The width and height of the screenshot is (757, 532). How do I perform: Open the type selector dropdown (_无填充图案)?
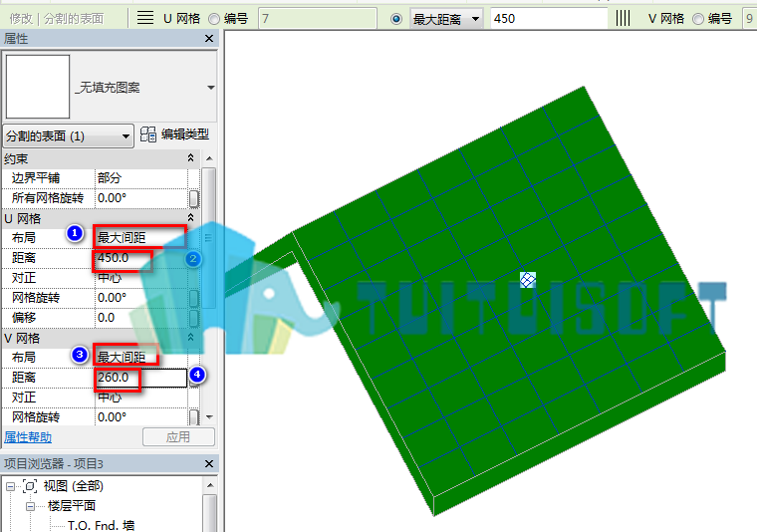(211, 88)
